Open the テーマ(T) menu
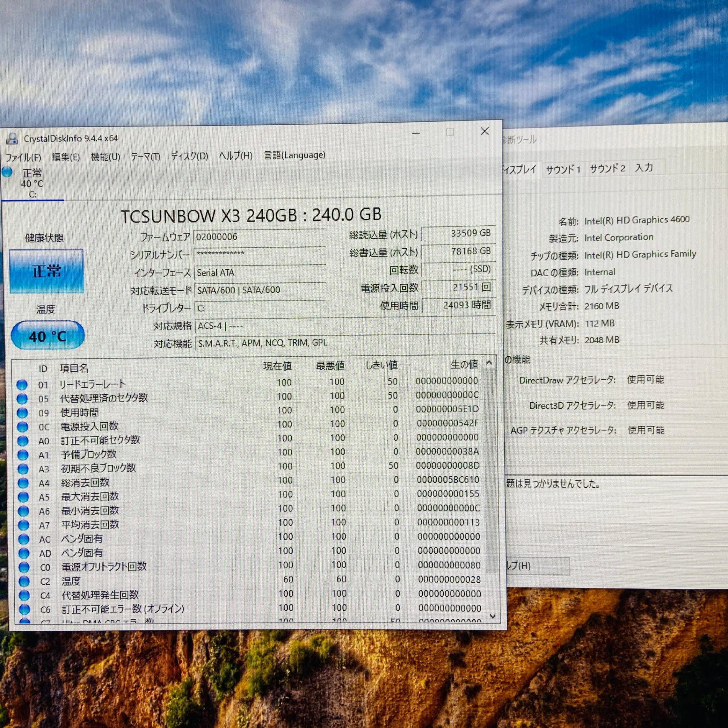728x728 pixels. pyautogui.click(x=145, y=156)
